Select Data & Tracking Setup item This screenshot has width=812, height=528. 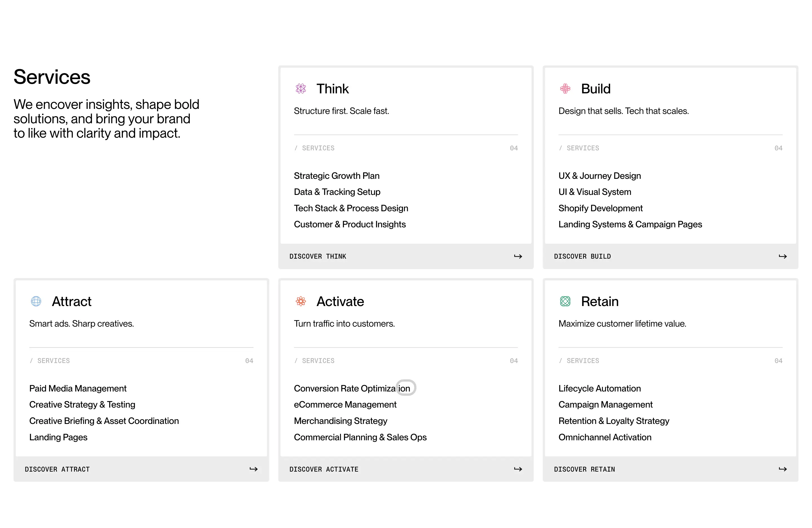(x=337, y=192)
